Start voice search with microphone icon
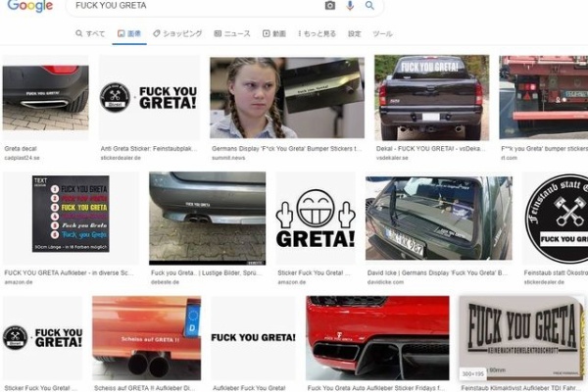 [350, 6]
